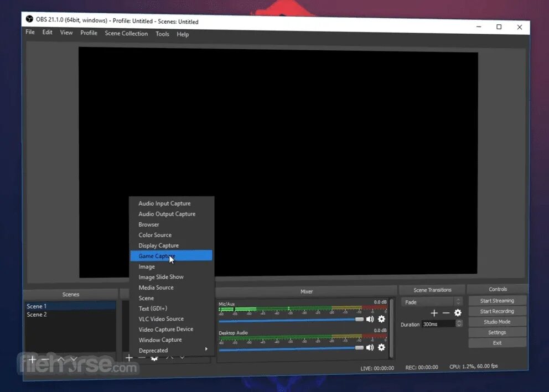Remove selected scene with minus icon

45,359
